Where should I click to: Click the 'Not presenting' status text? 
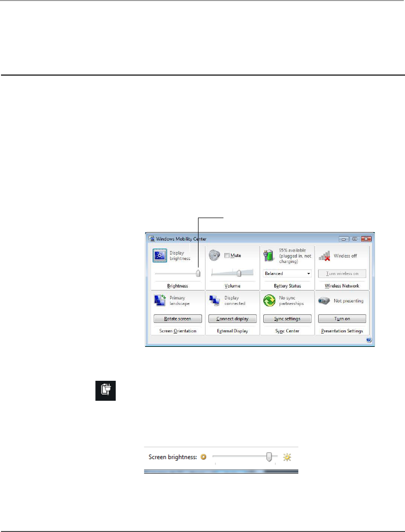tap(348, 300)
